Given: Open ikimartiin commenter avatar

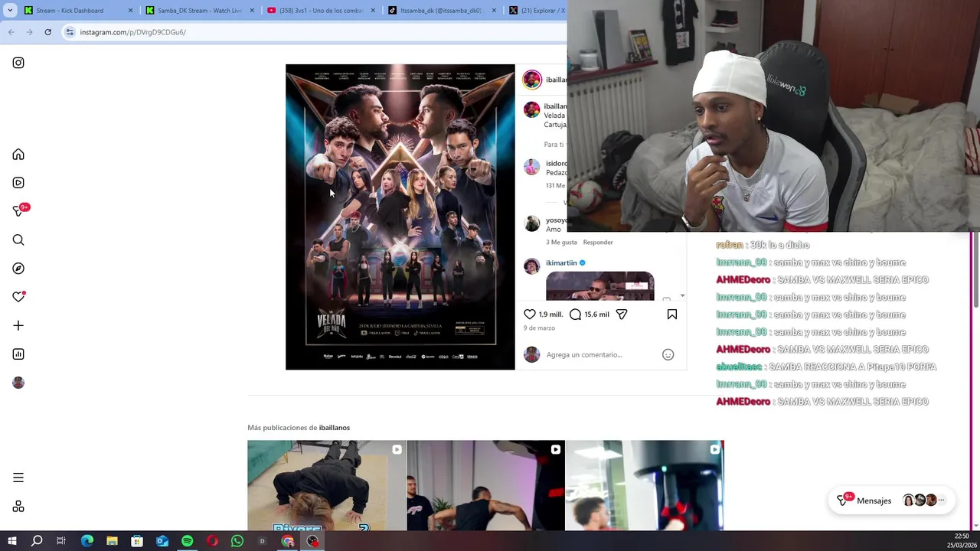Looking at the screenshot, I should click(x=531, y=266).
